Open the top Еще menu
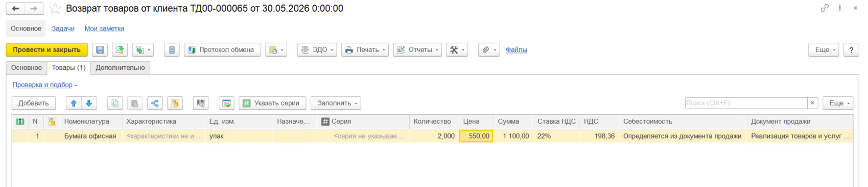The width and height of the screenshot is (868, 187). pos(824,50)
